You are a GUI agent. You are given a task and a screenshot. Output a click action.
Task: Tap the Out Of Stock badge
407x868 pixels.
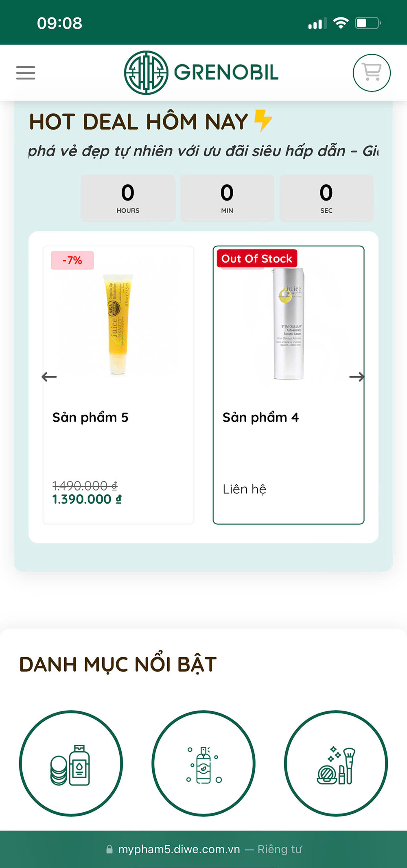click(257, 259)
